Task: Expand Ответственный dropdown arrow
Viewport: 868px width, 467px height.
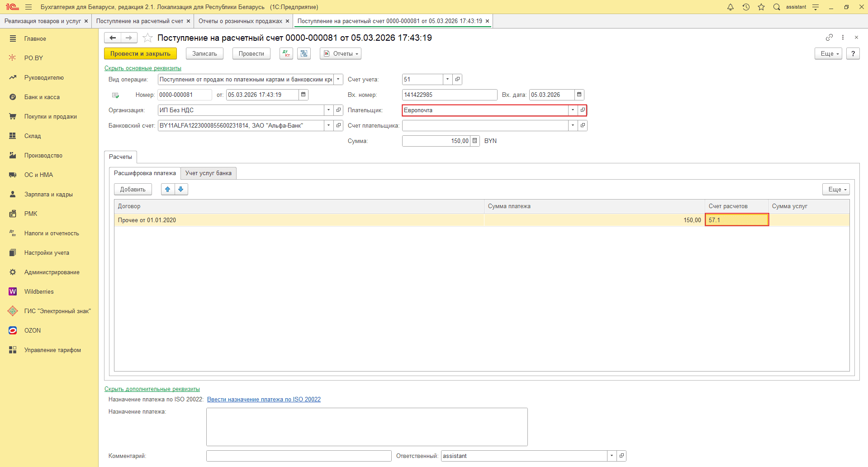Action: point(612,456)
